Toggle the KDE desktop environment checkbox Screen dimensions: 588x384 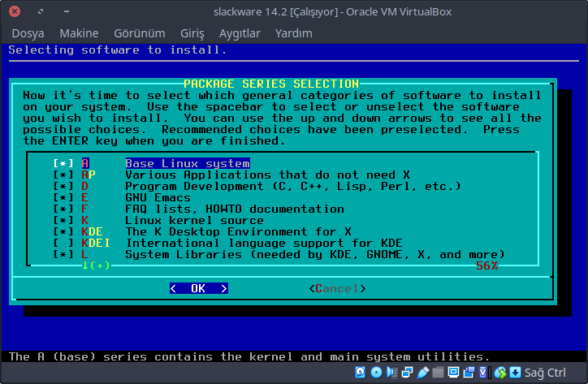[63, 231]
